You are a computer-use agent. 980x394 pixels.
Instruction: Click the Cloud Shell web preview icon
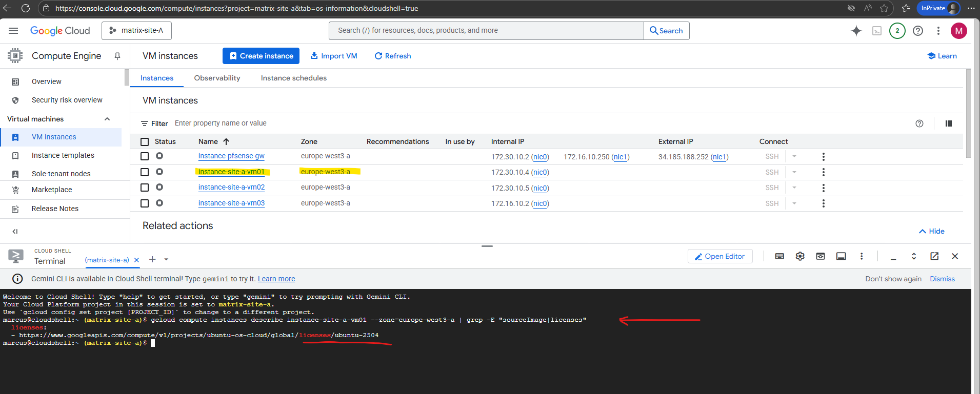[x=821, y=256]
